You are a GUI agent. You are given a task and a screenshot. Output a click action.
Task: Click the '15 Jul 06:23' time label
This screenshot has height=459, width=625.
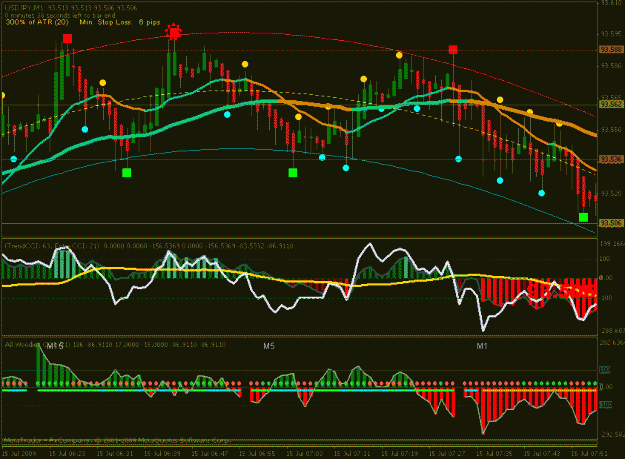pos(67,453)
